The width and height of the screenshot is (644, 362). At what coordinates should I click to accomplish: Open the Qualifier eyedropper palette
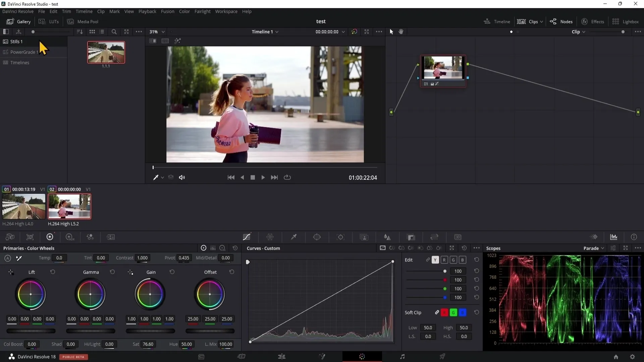(293, 237)
